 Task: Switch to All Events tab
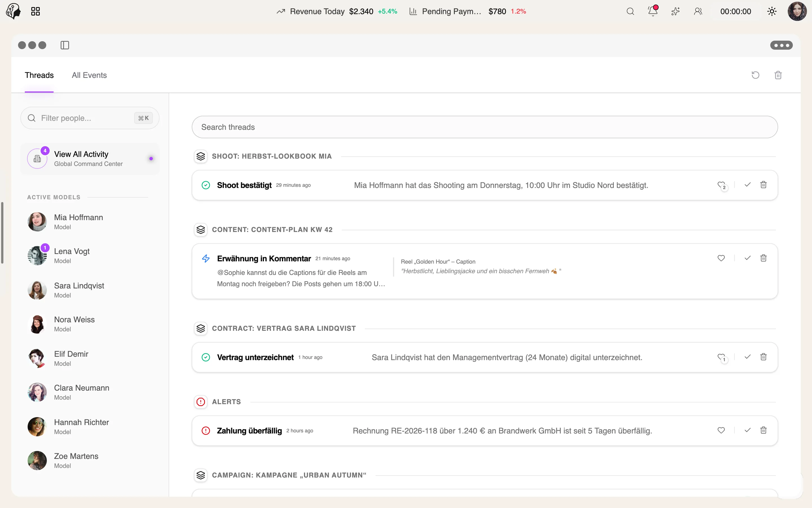point(89,75)
